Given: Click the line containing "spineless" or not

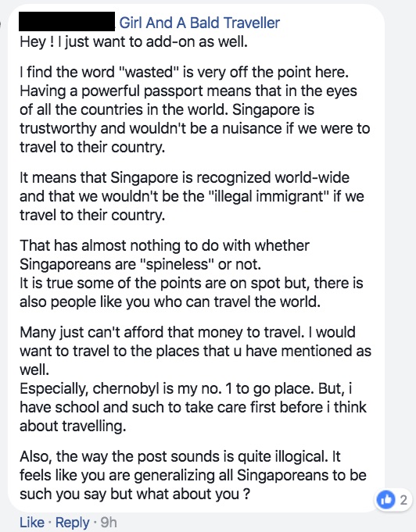Looking at the screenshot, I should pos(140,264).
